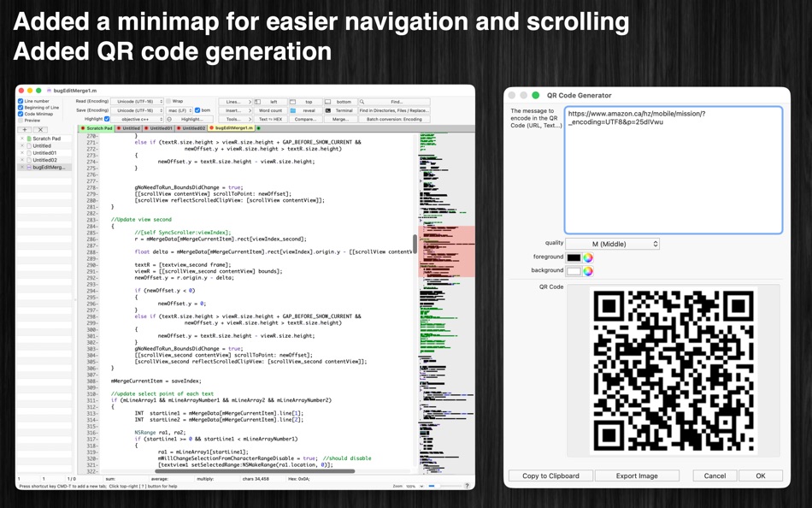Click the Merge... button
The width and height of the screenshot is (812, 508).
tap(340, 119)
